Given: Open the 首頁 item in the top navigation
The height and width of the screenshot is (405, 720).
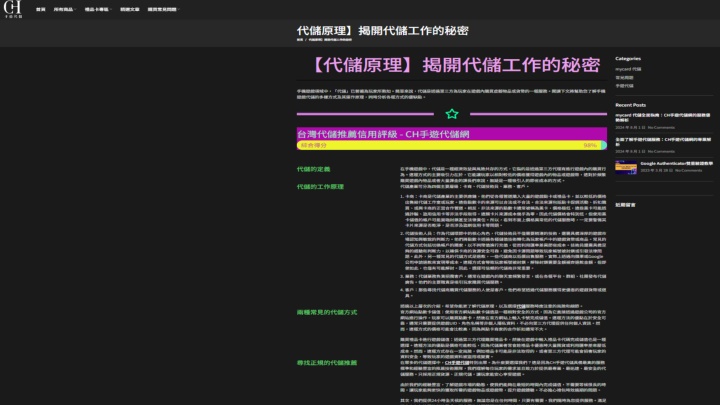Looking at the screenshot, I should click(x=41, y=9).
